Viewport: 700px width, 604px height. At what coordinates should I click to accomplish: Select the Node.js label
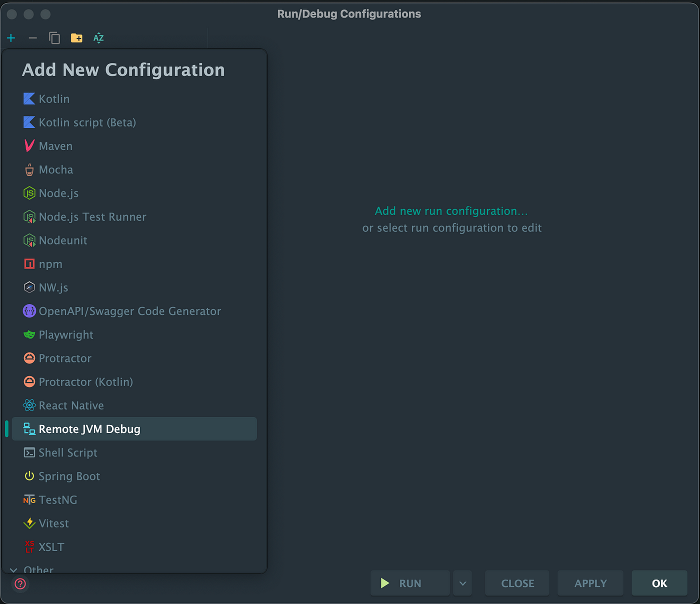58,193
